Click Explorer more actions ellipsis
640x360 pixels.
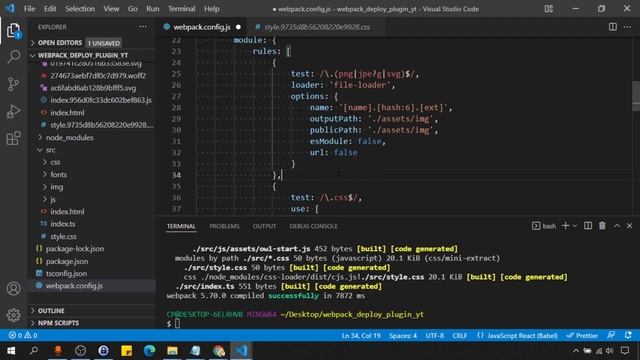tap(142, 27)
